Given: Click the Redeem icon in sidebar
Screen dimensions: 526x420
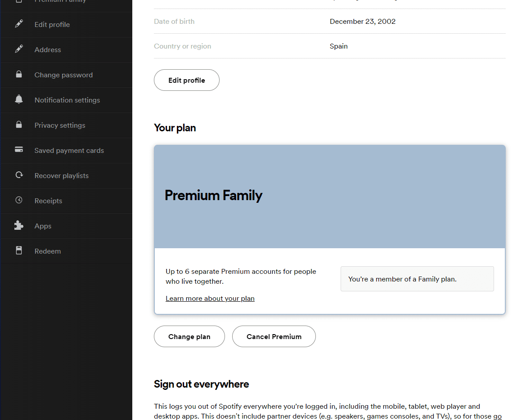Looking at the screenshot, I should (x=19, y=251).
